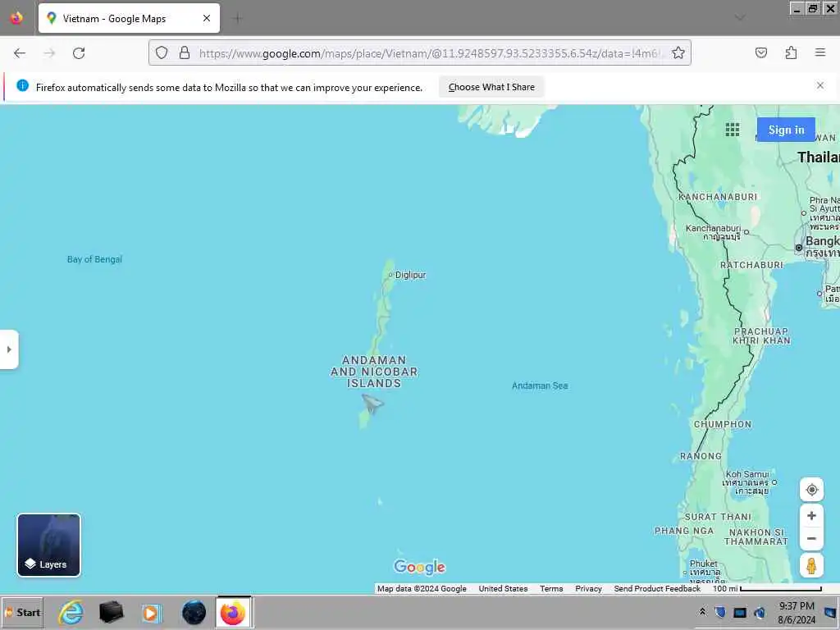This screenshot has width=840, height=630.
Task: Click the United States region link
Action: click(503, 588)
